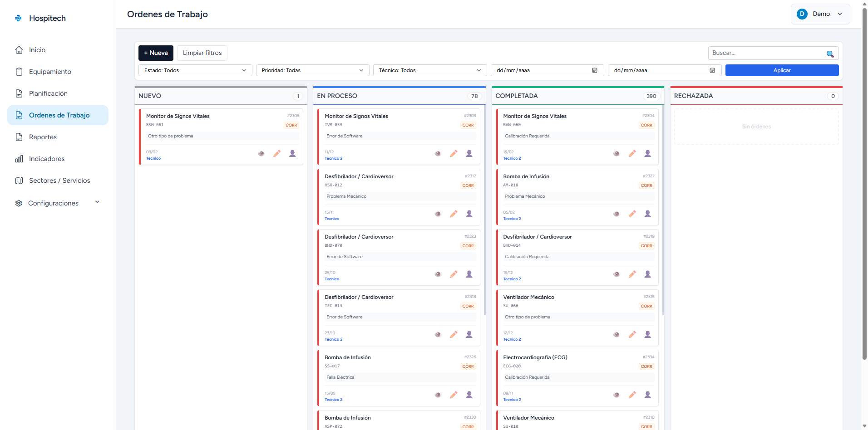The image size is (868, 430).
Task: Open Indicadores page
Action: 58,159
